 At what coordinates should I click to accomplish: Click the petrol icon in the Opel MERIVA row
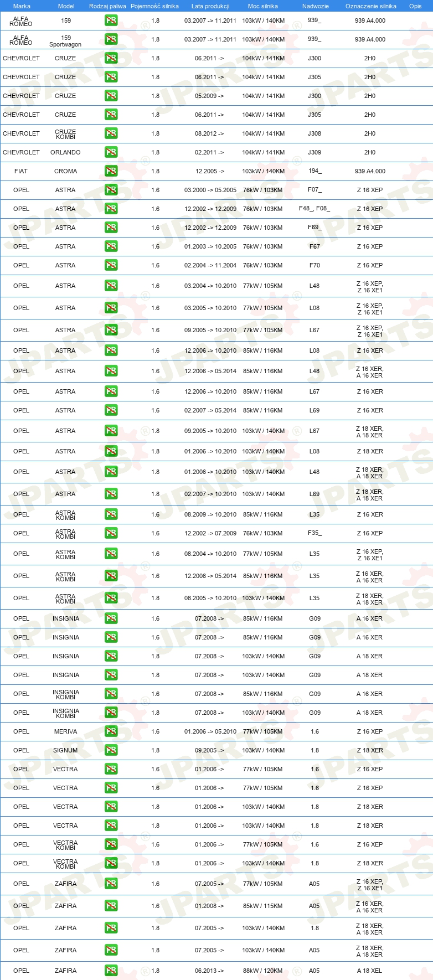tap(111, 731)
